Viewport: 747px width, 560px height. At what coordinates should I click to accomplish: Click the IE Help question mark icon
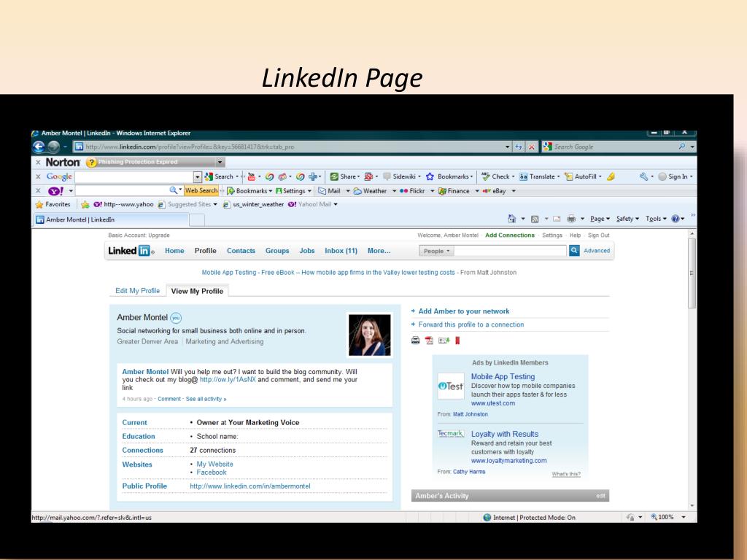[676, 219]
